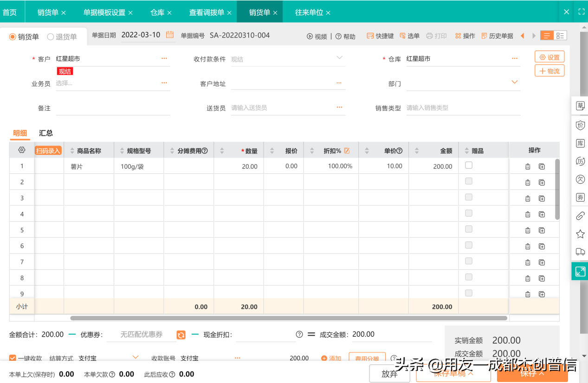588x383 pixels.
Task: Open the draft documents sidebar panel
Action: click(580, 105)
